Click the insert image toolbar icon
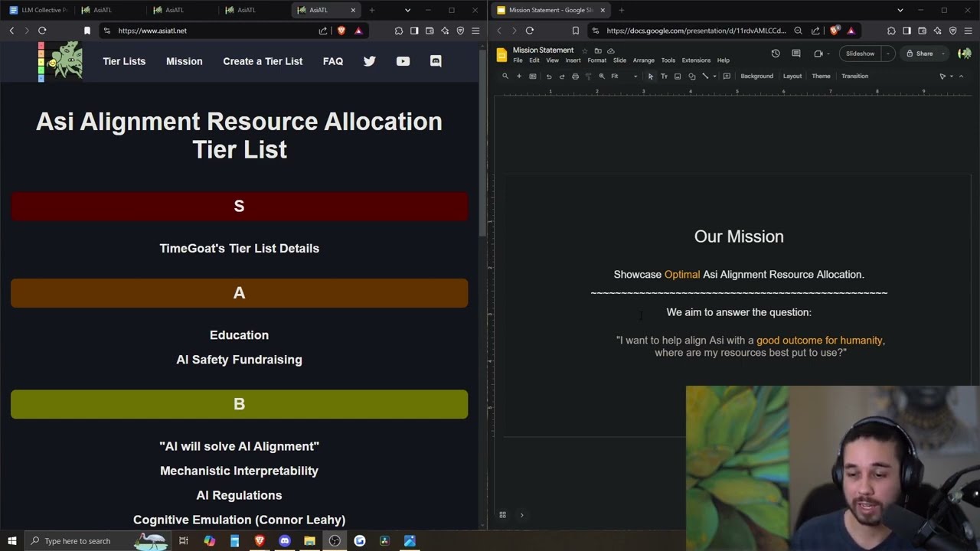The image size is (980, 551). [678, 77]
